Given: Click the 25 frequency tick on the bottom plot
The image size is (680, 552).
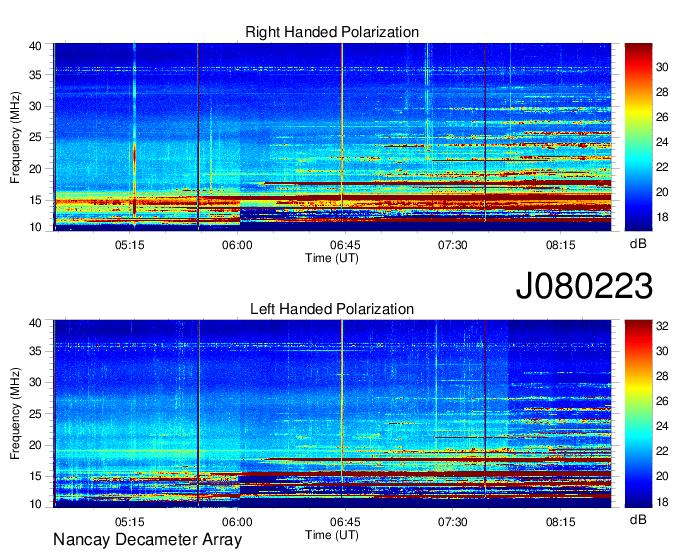Looking at the screenshot, I should pyautogui.click(x=35, y=414).
